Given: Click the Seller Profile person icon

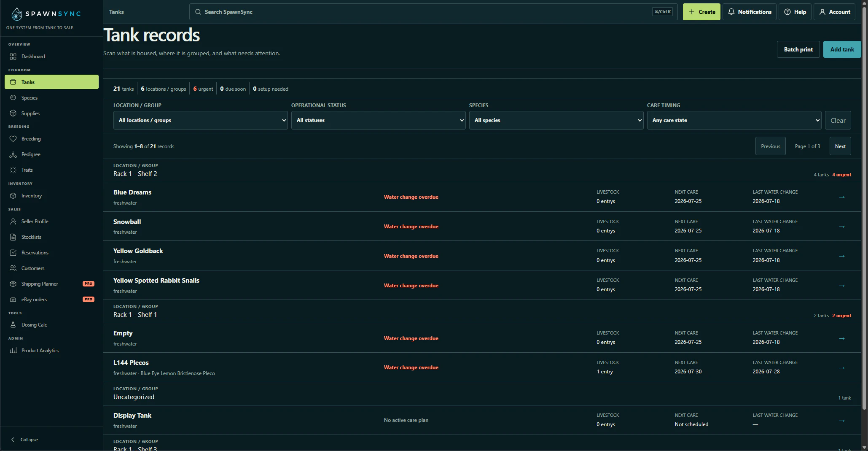Looking at the screenshot, I should coord(13,221).
